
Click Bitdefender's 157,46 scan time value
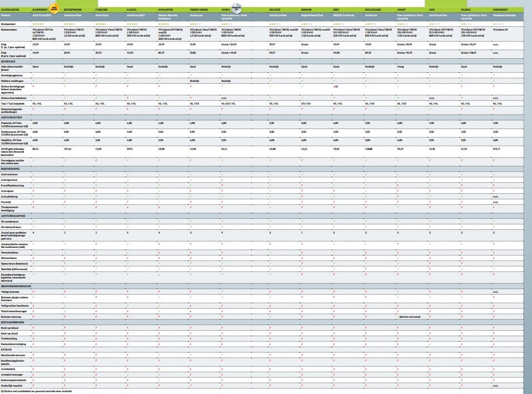click(x=68, y=148)
